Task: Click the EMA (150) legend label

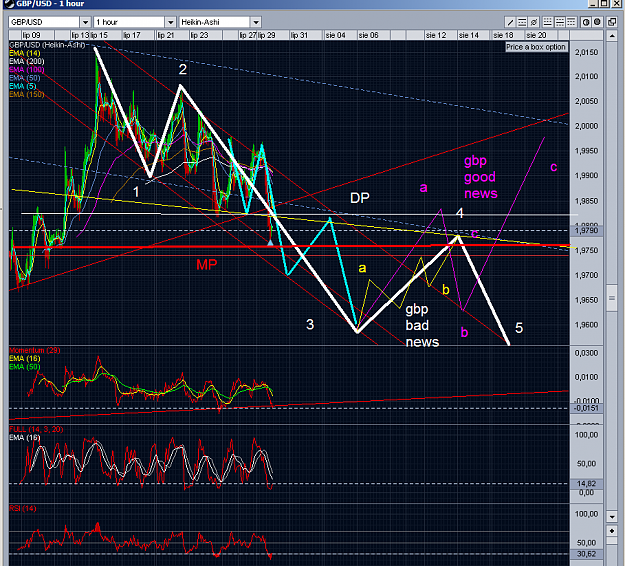Action: coord(27,94)
